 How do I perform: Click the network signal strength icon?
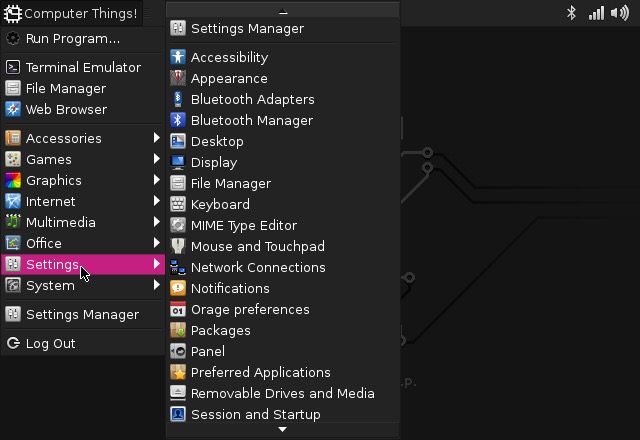click(596, 13)
